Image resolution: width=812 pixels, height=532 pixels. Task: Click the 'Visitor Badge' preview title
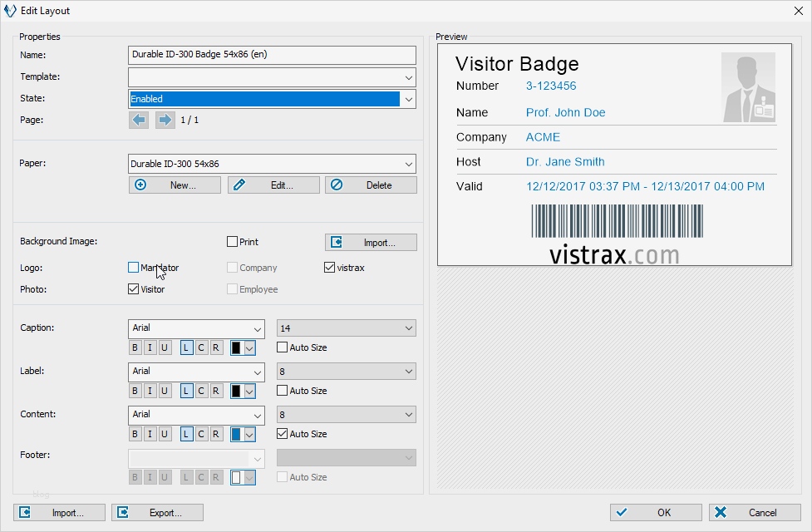517,64
